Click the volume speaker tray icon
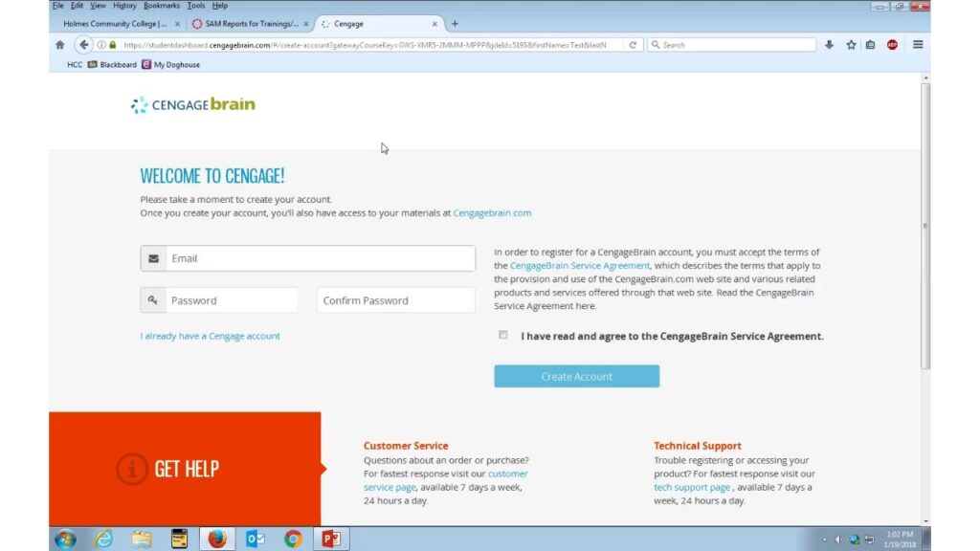The width and height of the screenshot is (980, 551). click(x=838, y=540)
